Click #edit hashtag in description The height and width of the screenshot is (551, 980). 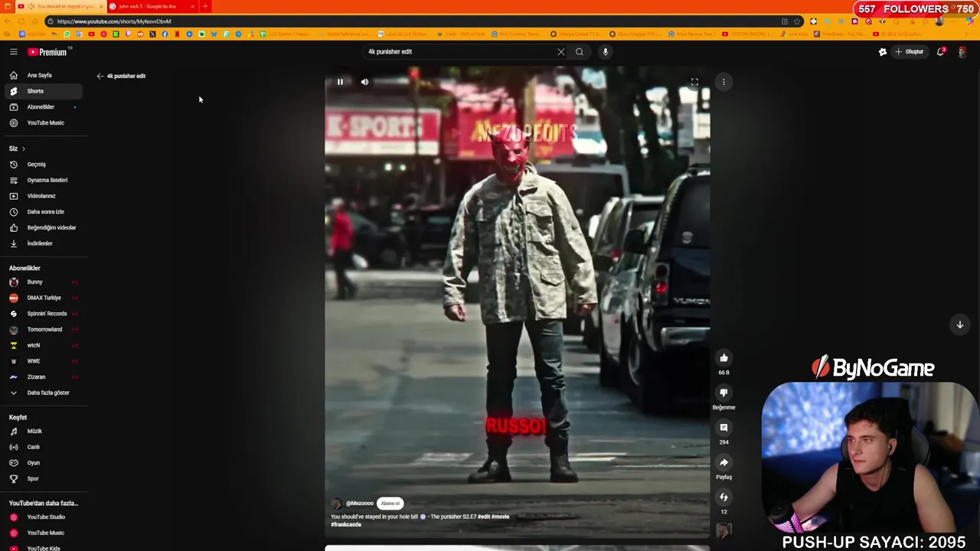[x=483, y=517]
